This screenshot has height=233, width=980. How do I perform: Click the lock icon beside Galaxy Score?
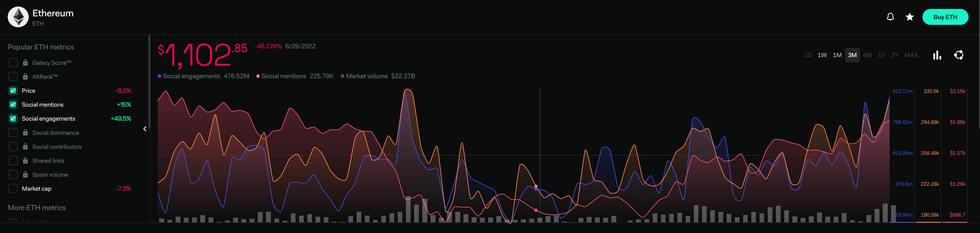(x=25, y=63)
